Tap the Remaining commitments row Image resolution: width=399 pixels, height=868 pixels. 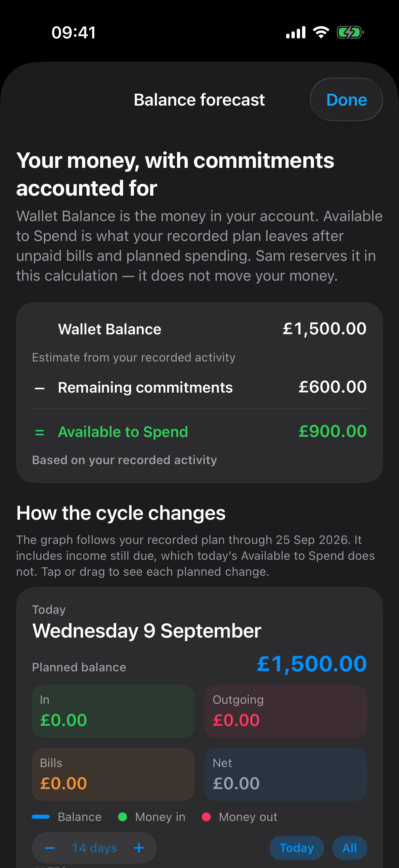[199, 387]
